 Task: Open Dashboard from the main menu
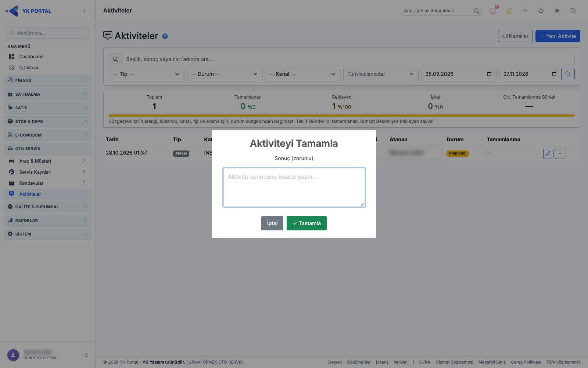tap(48, 57)
